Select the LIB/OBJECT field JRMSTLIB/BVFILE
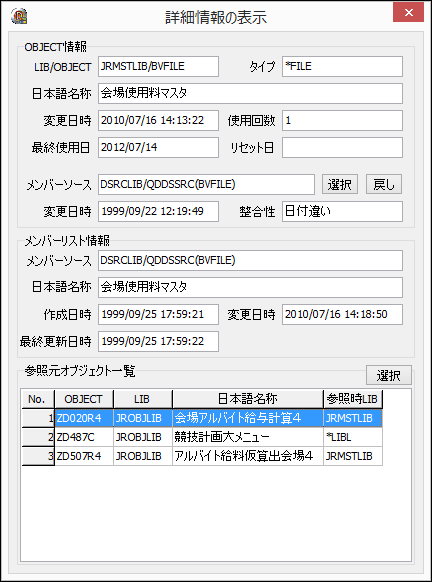The height and width of the screenshot is (582, 432). 158,66
